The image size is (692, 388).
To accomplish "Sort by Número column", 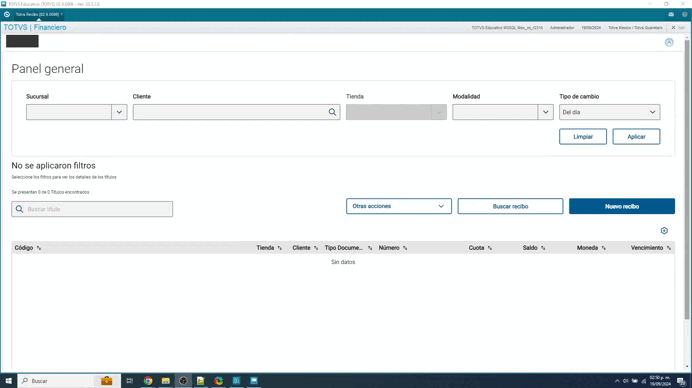I will click(x=405, y=248).
